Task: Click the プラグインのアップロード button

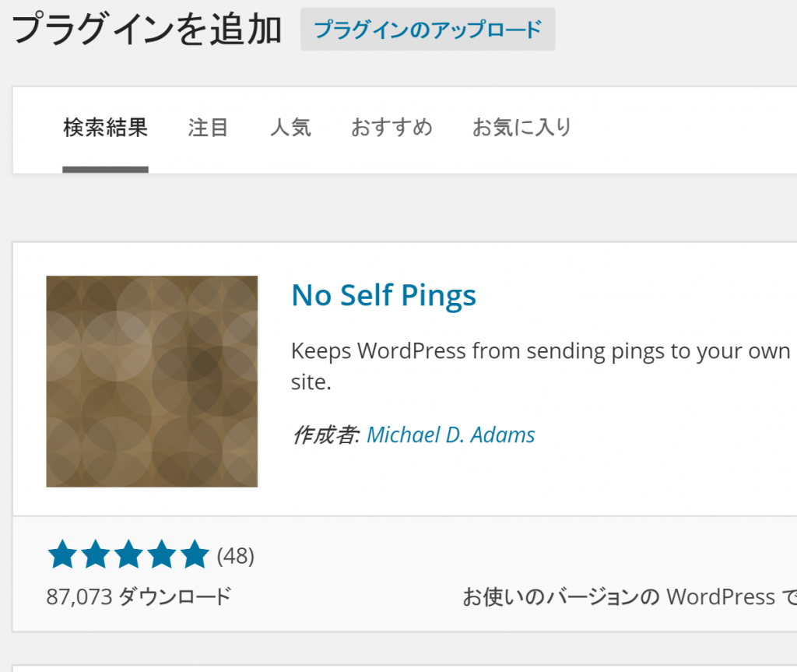Action: (427, 29)
